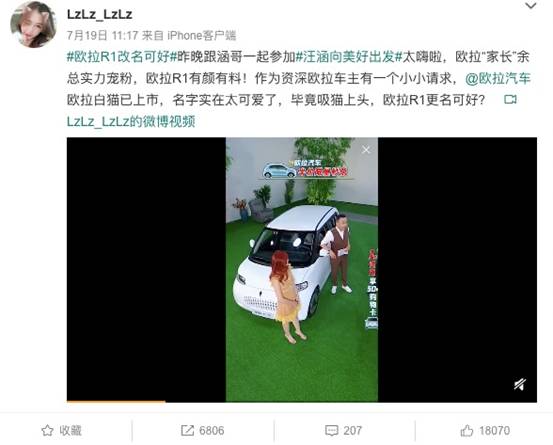This screenshot has height=445, width=553.
Task: Click the repost share icon
Action: coord(187,431)
